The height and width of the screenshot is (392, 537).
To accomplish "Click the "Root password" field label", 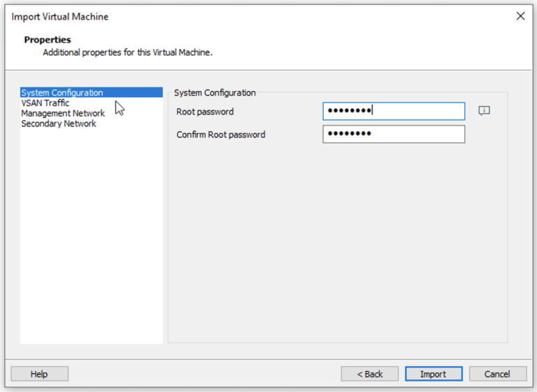I will point(205,112).
